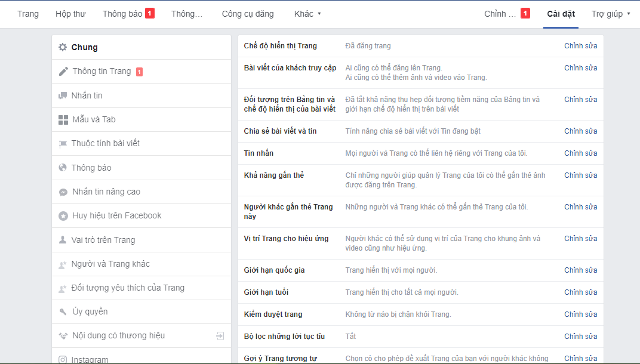
Task: Go to Hộp thư
Action: [x=70, y=13]
